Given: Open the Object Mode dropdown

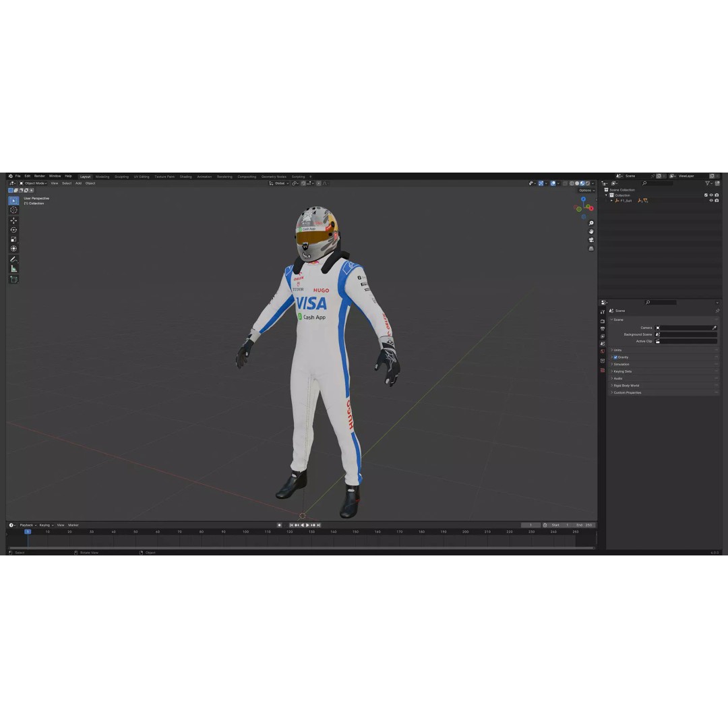Looking at the screenshot, I should (34, 183).
